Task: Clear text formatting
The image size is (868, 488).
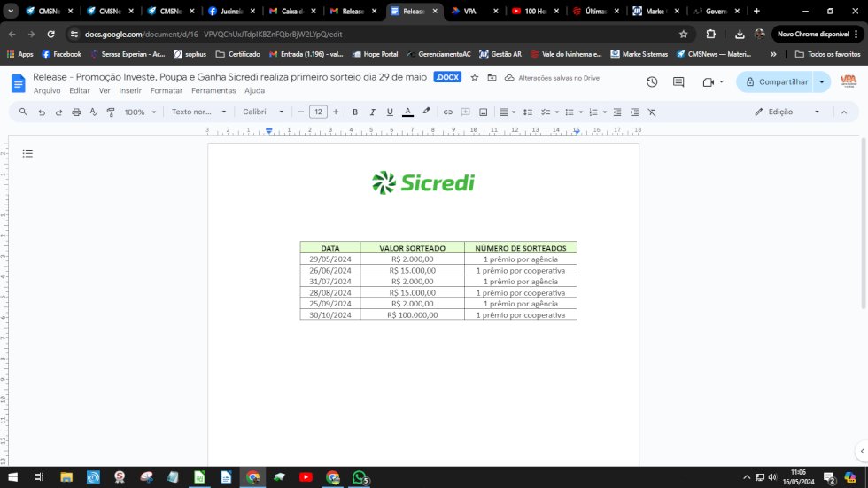Action: point(652,112)
